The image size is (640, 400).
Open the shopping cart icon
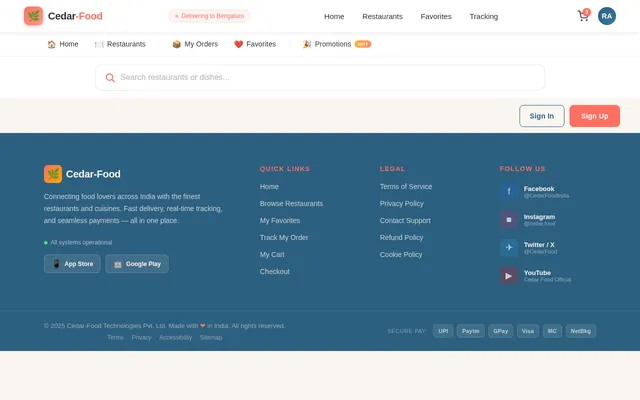click(583, 16)
